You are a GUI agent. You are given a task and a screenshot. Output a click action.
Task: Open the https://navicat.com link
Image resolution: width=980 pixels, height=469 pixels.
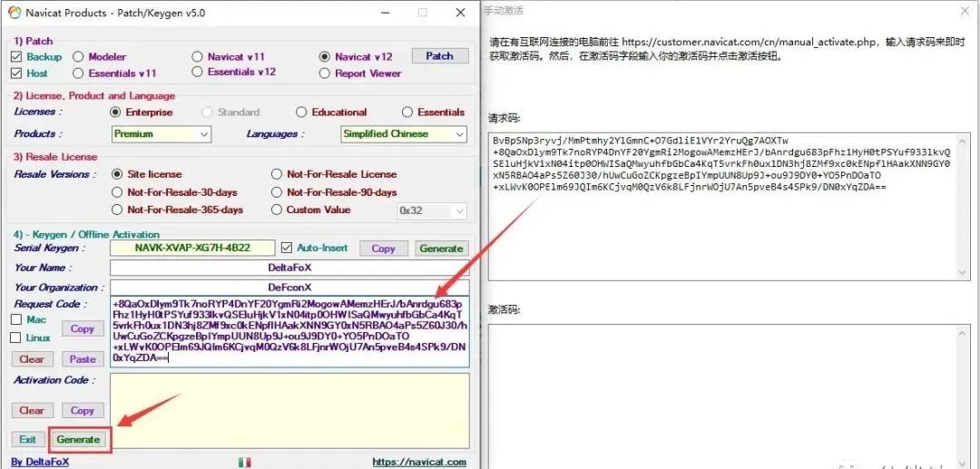click(x=419, y=462)
